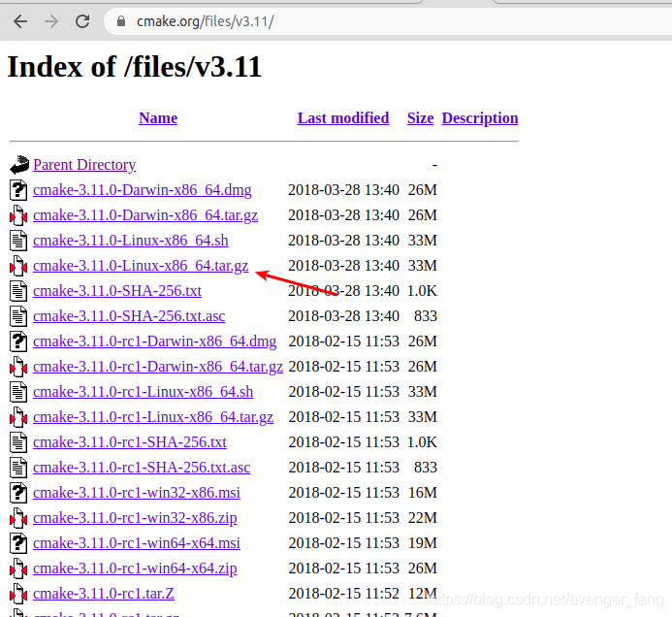Click the 2018-02-15 11:52 date of rc1.tar.Z
This screenshot has width=672, height=617.
pyautogui.click(x=343, y=594)
